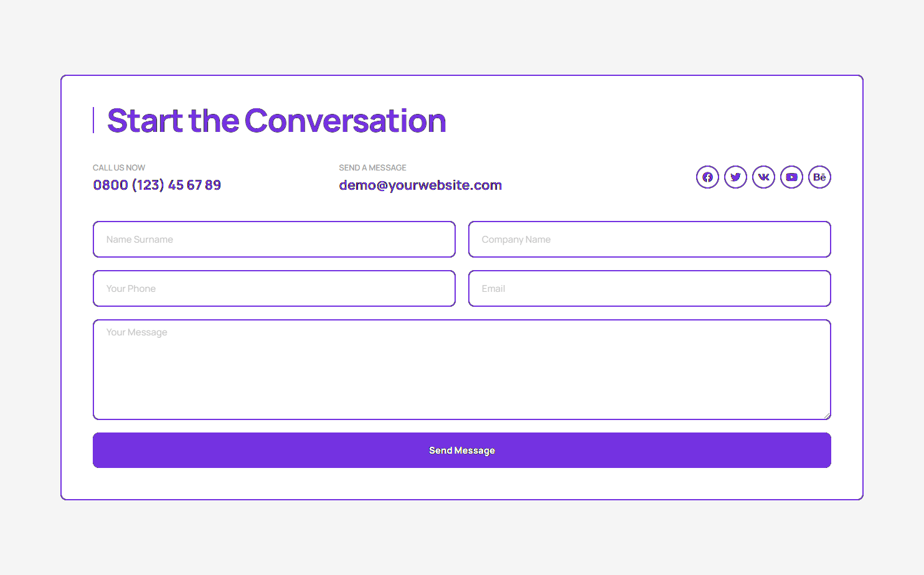Focus the Name Surname input field
This screenshot has width=924, height=575.
274,240
